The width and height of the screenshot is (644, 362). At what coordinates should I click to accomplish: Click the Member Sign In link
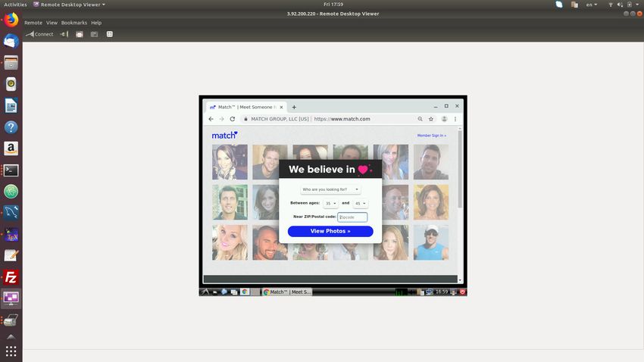[x=432, y=136]
